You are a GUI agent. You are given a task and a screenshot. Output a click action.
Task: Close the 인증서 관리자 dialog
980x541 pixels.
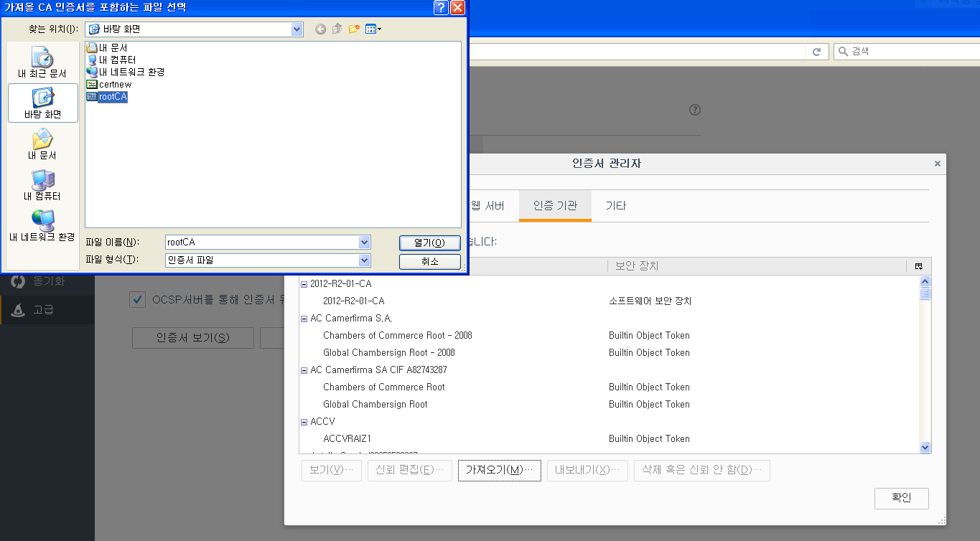tap(937, 164)
